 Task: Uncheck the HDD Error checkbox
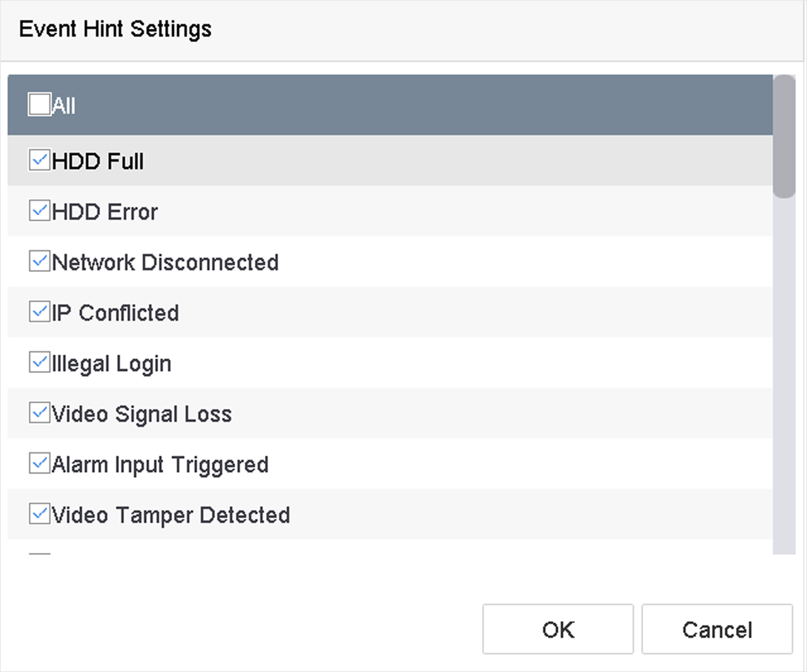click(39, 211)
